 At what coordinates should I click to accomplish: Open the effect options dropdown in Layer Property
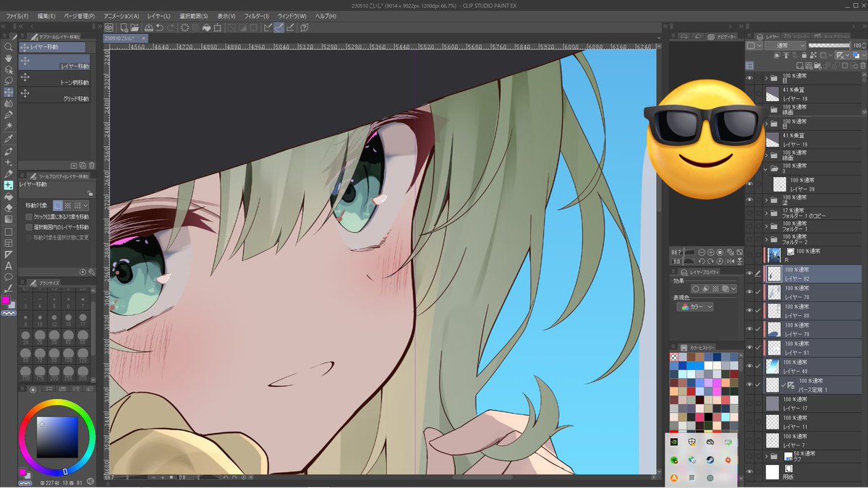pos(734,289)
